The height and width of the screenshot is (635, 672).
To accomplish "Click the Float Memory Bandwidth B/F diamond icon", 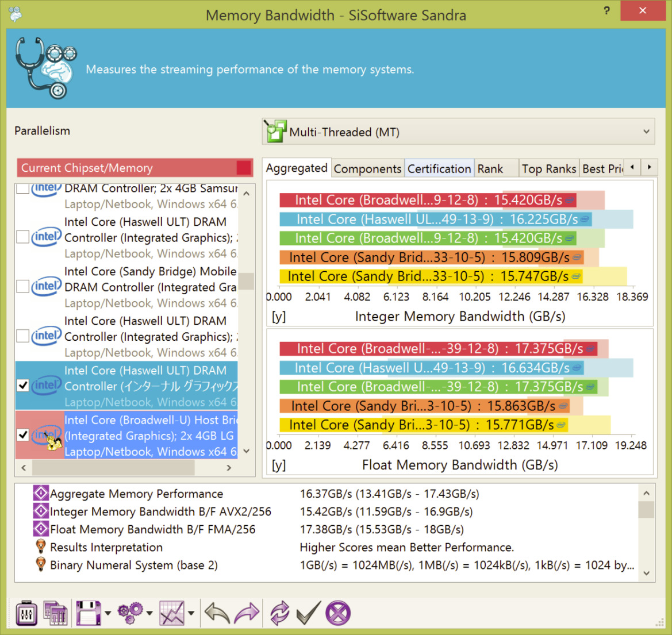I will (41, 529).
